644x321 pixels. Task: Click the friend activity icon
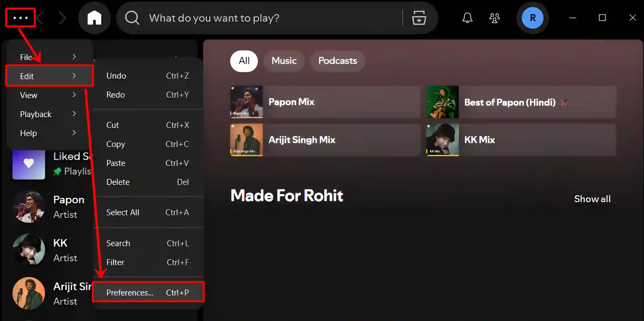(x=494, y=18)
